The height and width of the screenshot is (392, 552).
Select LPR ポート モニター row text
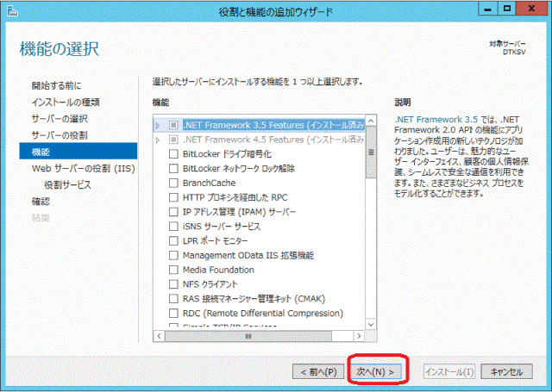click(x=215, y=241)
